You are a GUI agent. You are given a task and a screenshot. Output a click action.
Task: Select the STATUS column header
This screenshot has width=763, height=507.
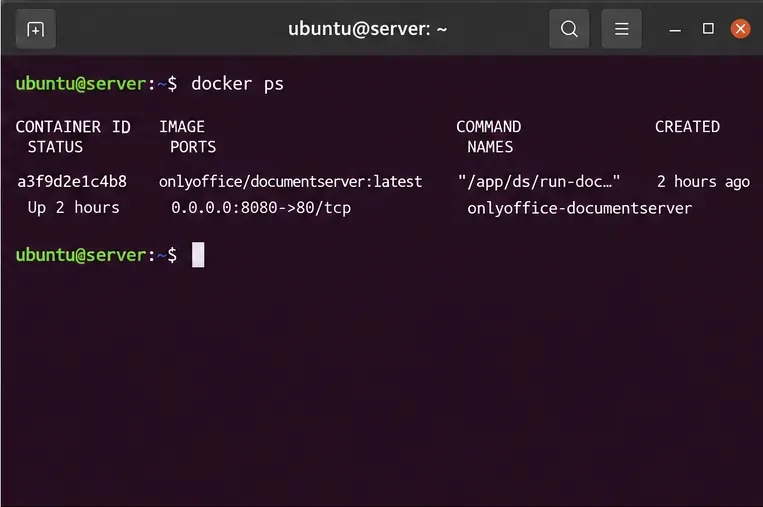tap(55, 147)
